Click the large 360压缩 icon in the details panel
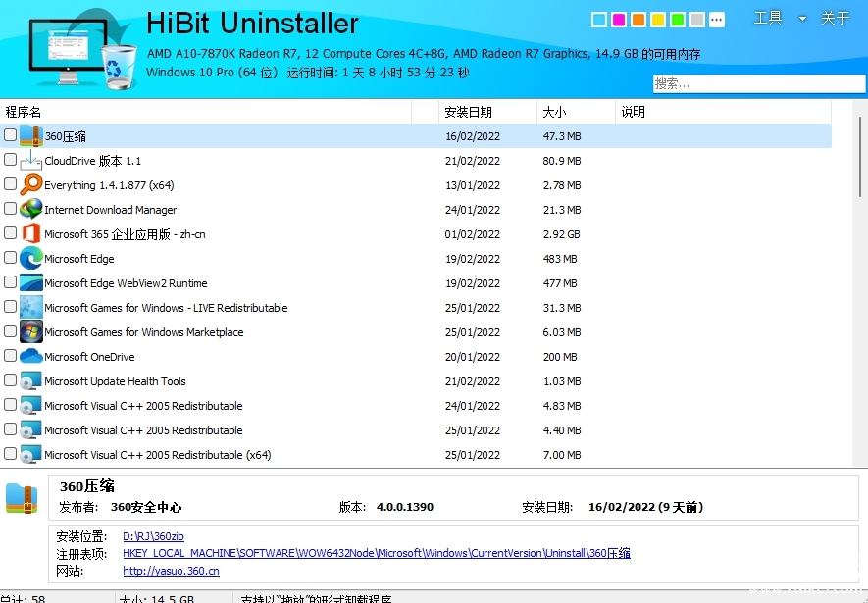The width and height of the screenshot is (868, 603). click(x=22, y=498)
